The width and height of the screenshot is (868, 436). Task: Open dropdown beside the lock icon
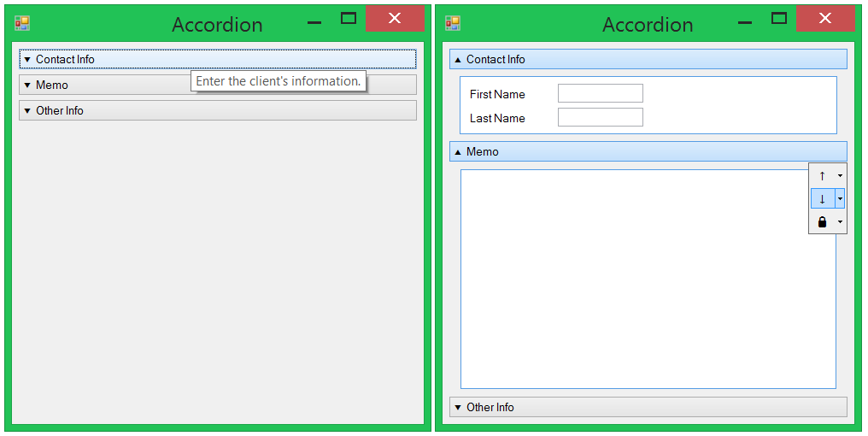click(x=840, y=222)
